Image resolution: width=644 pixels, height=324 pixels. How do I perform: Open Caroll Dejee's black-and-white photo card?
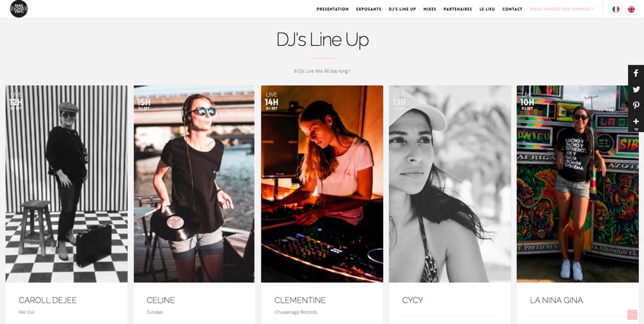pos(66,184)
